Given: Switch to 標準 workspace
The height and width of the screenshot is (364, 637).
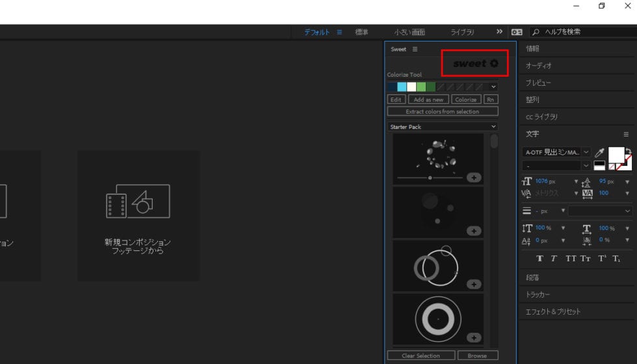Looking at the screenshot, I should (361, 32).
